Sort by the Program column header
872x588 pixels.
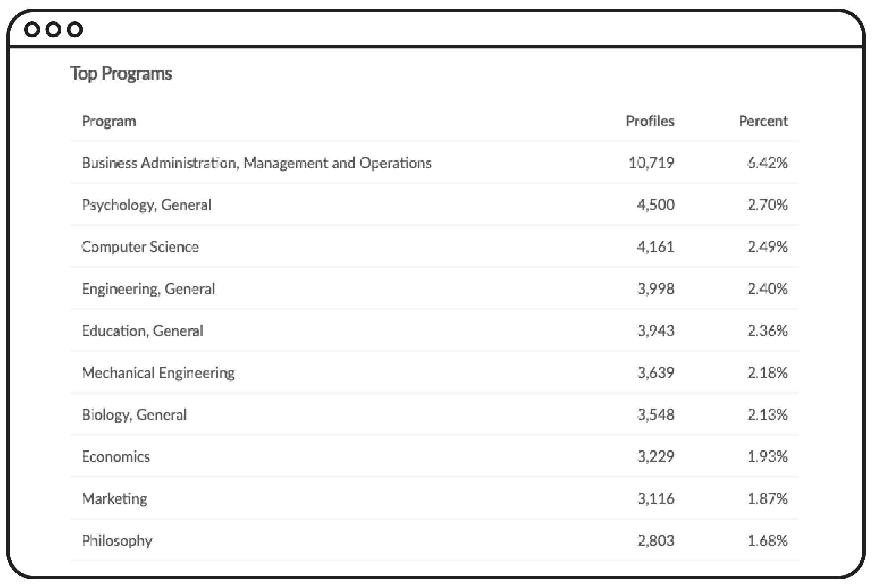[x=109, y=121]
